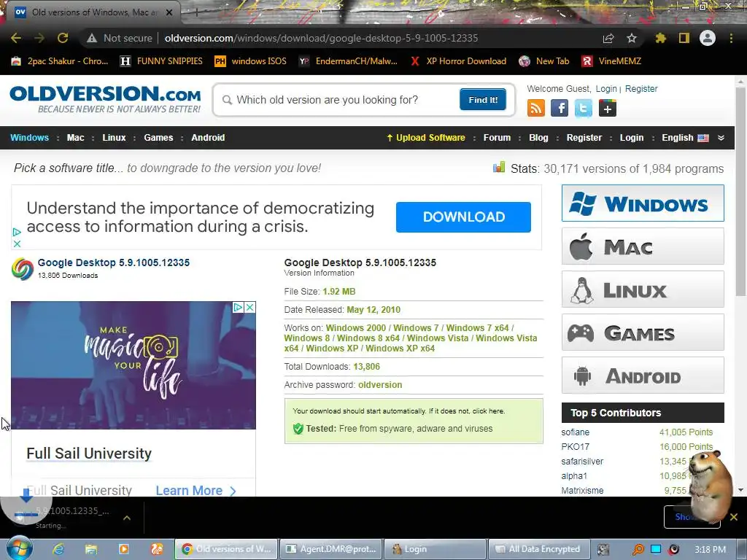Screen dimensions: 747x560
Task: Click the Google plus share icon
Action: click(608, 108)
